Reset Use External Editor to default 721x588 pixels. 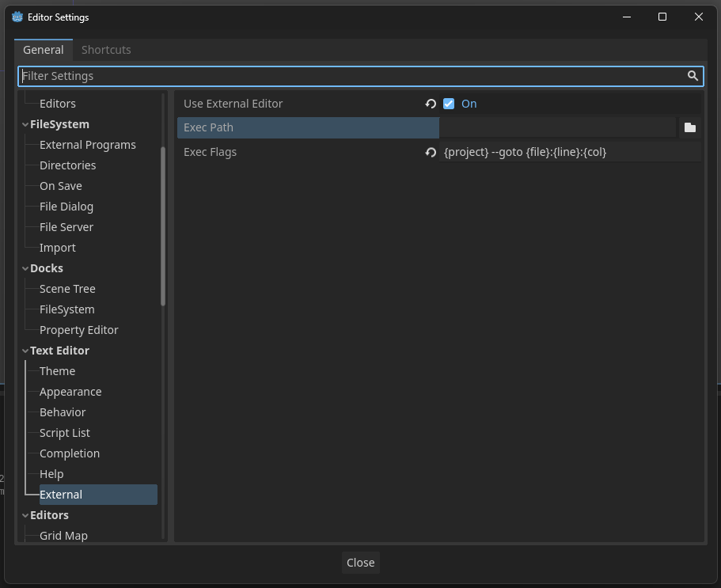431,104
